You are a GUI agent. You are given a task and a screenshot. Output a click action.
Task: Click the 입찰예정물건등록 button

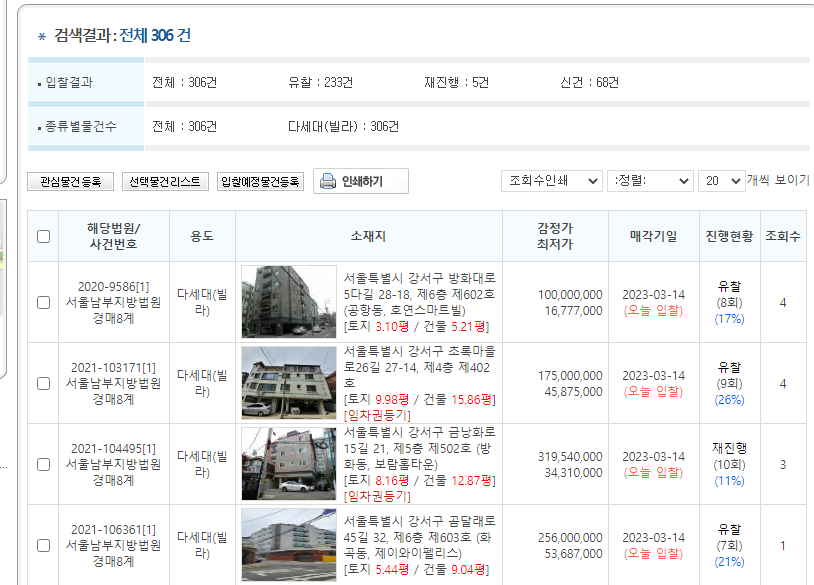[x=260, y=182]
